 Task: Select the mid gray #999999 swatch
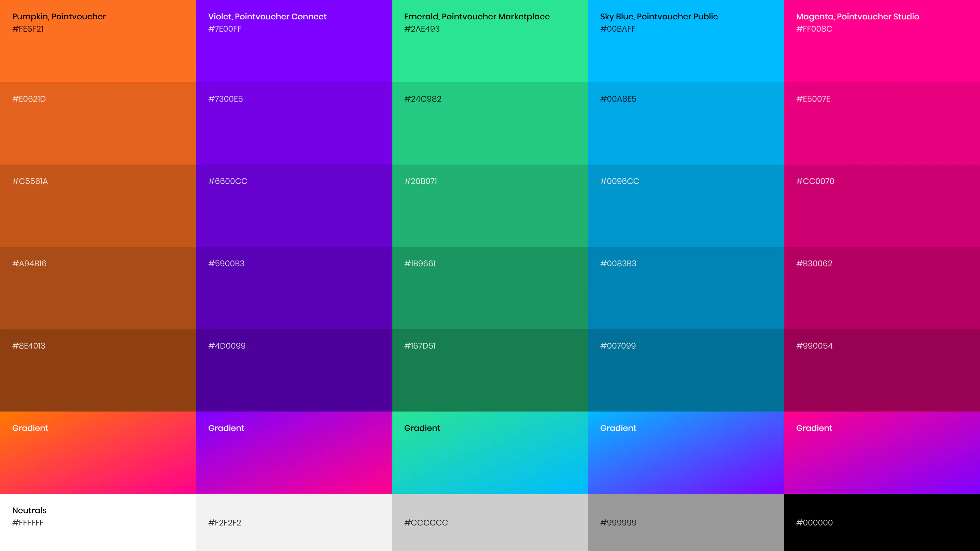coord(686,522)
